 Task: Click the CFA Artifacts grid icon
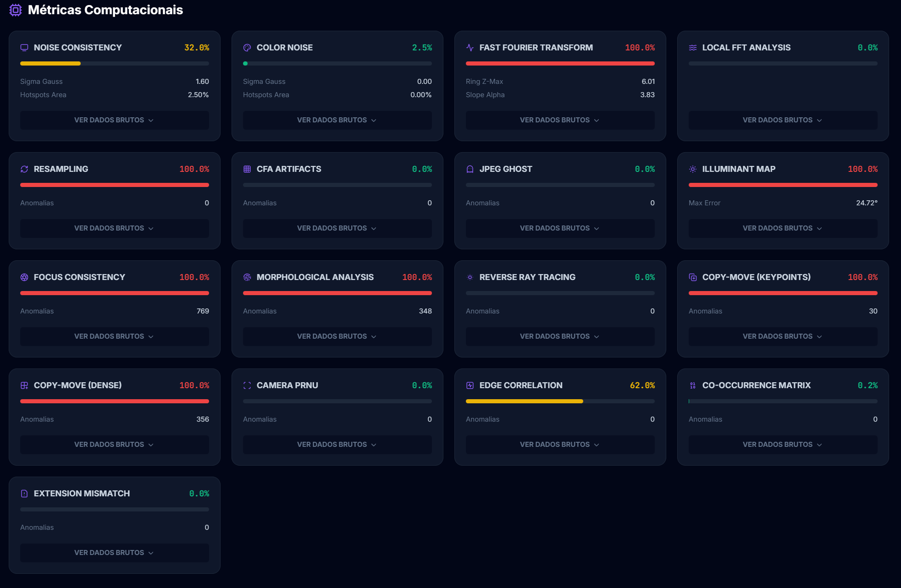click(x=247, y=169)
